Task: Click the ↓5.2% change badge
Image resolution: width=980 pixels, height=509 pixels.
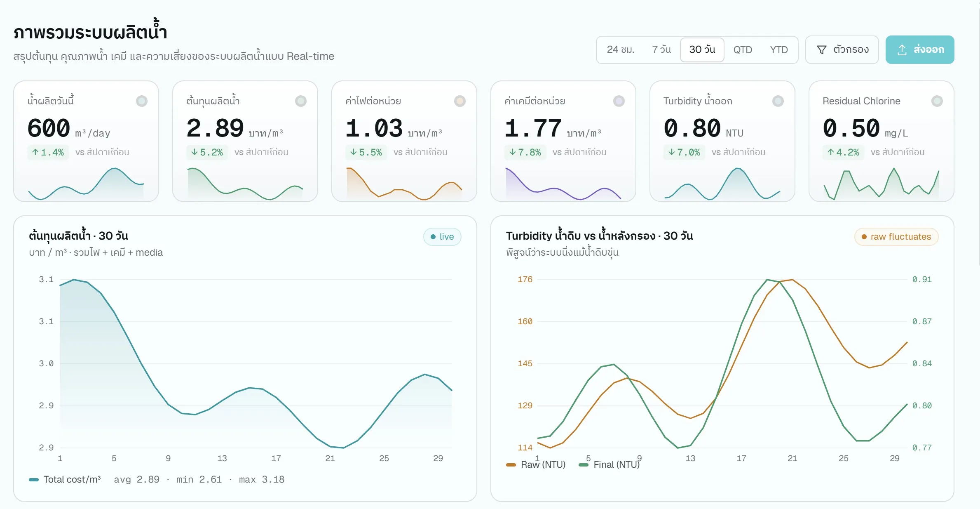Action: point(207,152)
